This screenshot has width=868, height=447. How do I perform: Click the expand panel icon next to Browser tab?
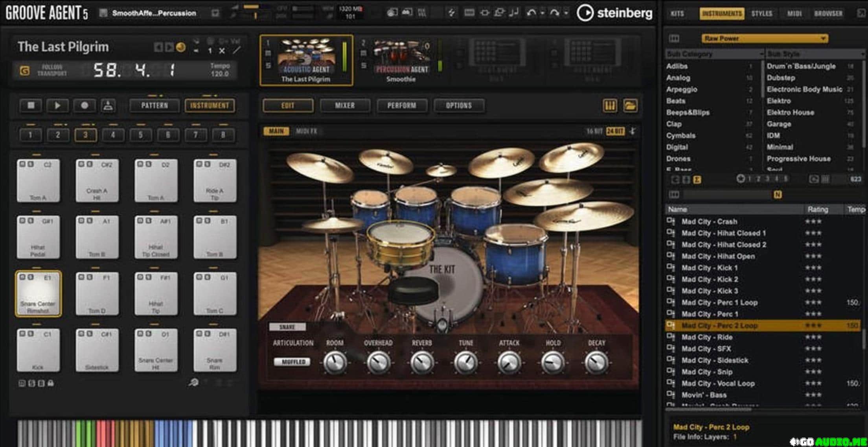[x=861, y=13]
